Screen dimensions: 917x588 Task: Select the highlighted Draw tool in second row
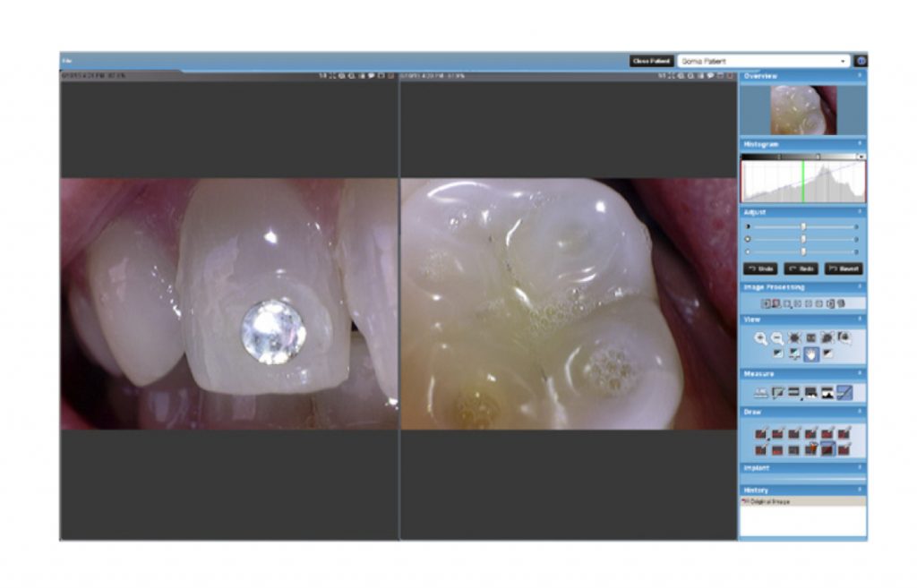coord(827,449)
